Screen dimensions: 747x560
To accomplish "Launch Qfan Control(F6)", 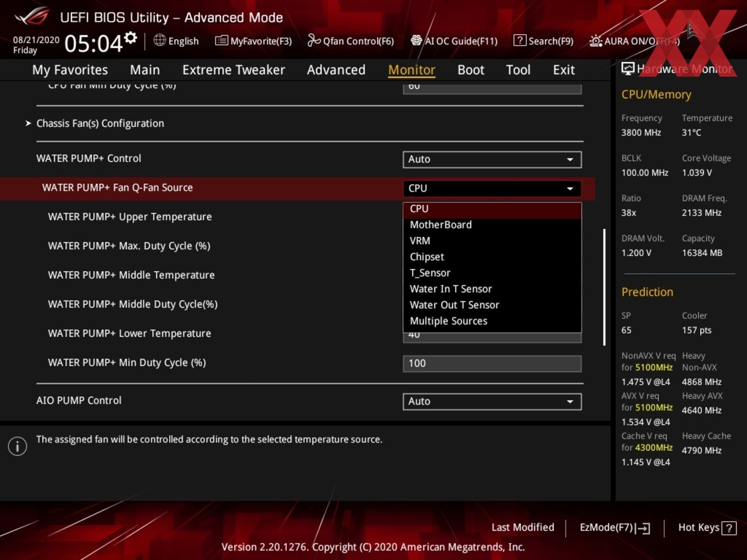I will click(350, 41).
